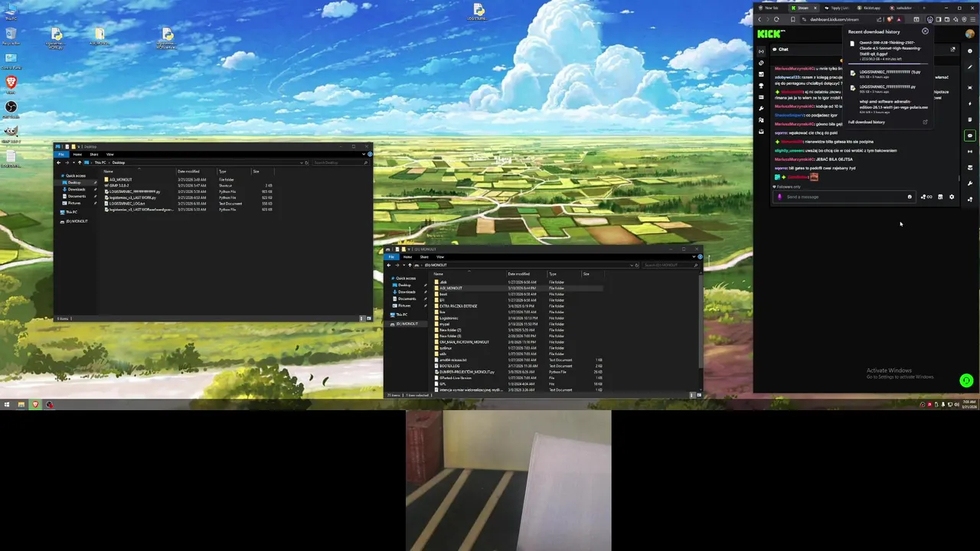Click the Kick logo

coord(769,34)
